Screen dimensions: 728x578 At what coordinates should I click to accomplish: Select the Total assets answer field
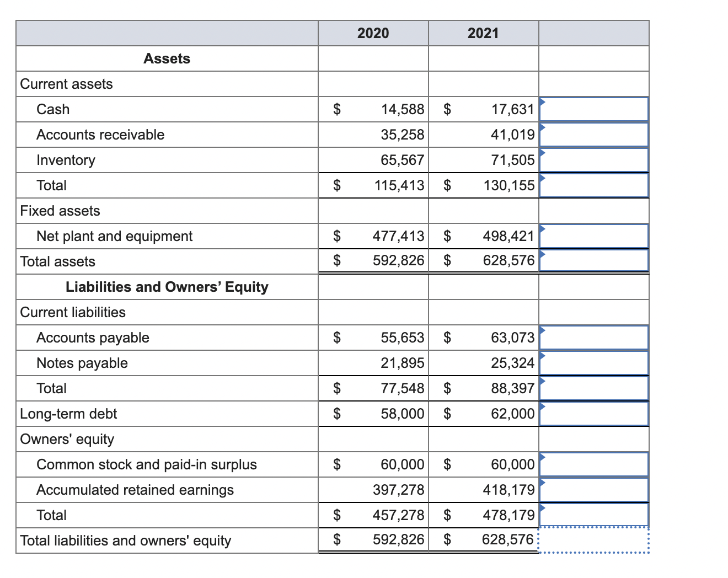point(594,260)
